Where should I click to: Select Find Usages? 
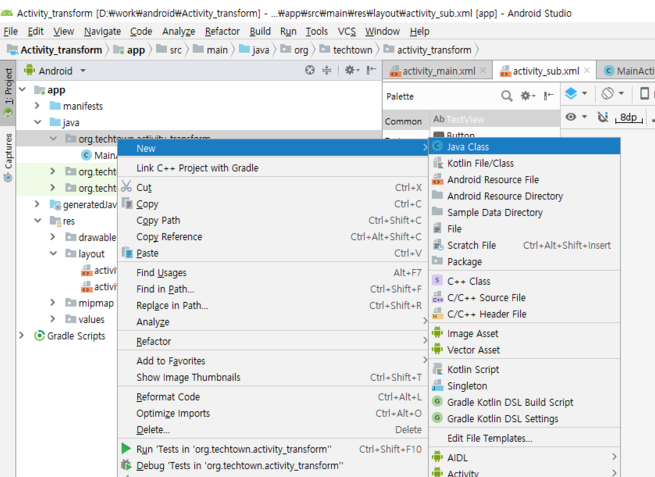point(273,273)
